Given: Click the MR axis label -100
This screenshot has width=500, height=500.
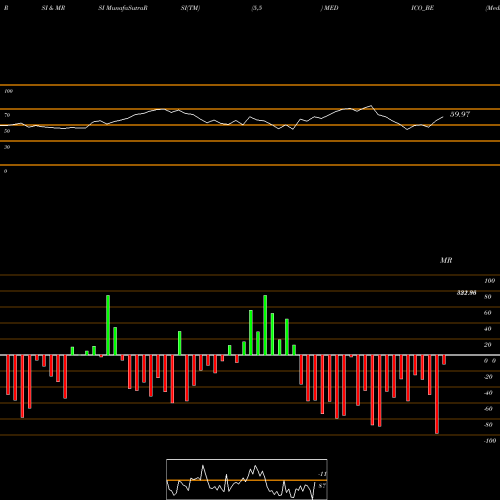Looking at the screenshot, I should point(490,441).
